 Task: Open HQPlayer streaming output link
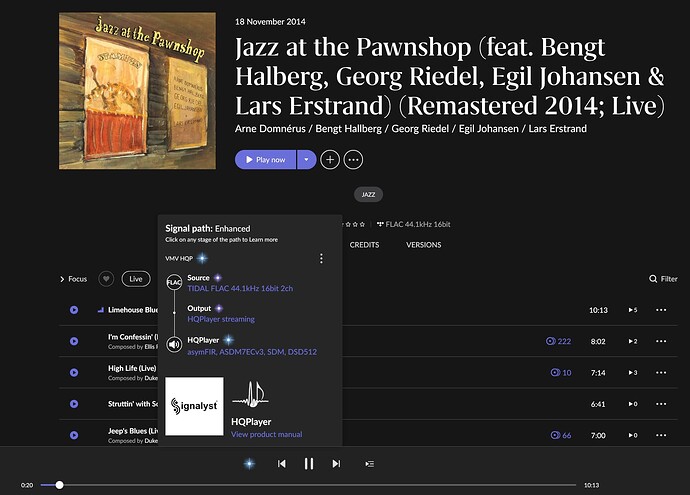click(221, 319)
